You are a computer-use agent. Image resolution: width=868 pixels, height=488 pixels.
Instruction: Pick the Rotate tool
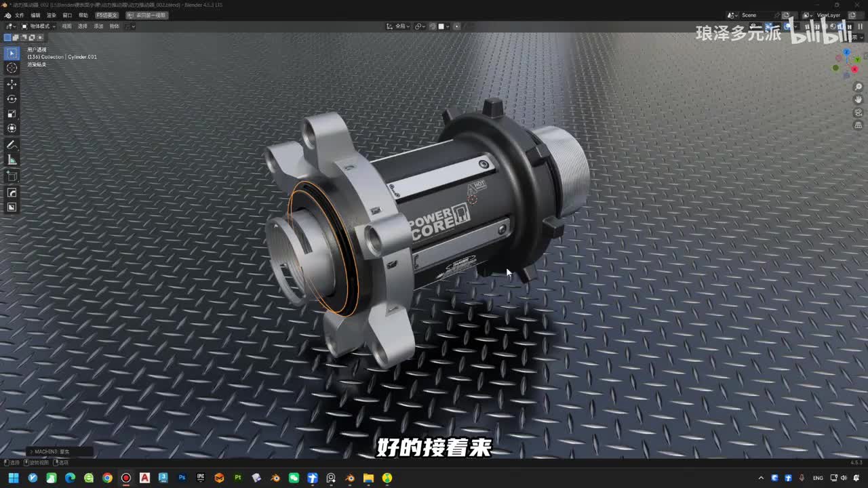click(x=12, y=99)
